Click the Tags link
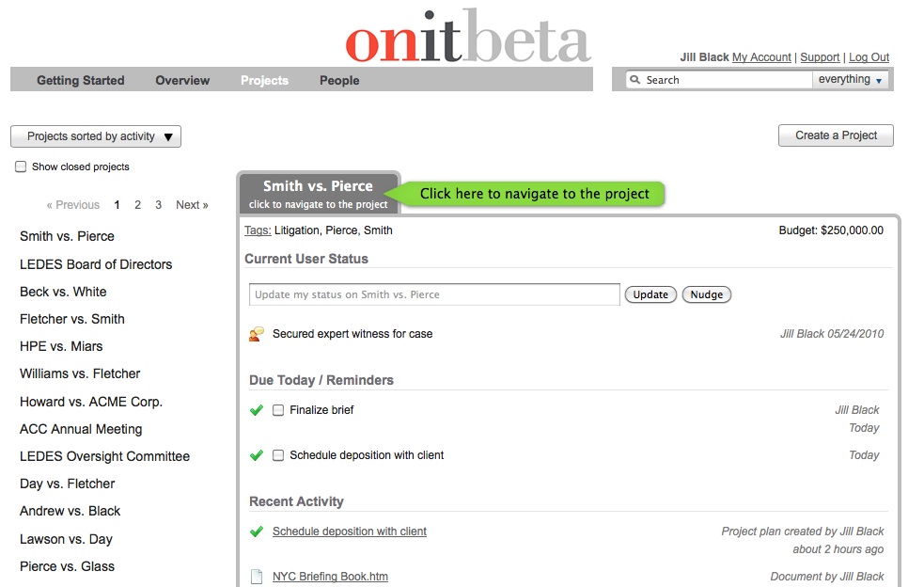 (x=258, y=230)
